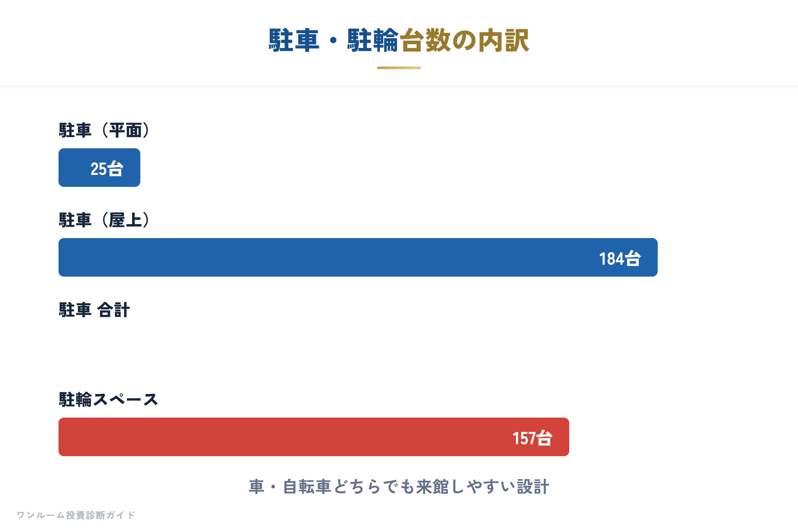Click the 184台 value text
This screenshot has width=798, height=532.
(620, 259)
